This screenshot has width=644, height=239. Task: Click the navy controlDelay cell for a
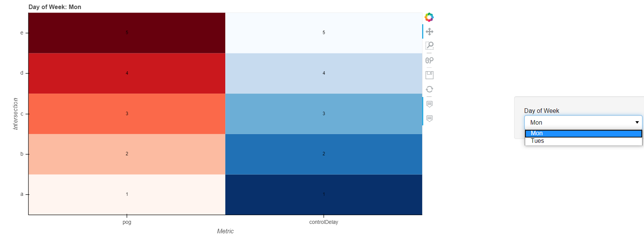[324, 195]
